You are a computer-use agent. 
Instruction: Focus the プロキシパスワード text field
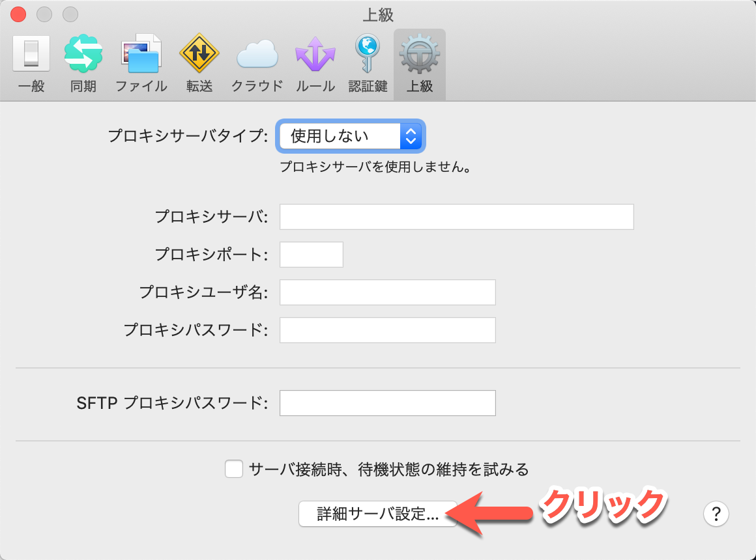388,330
